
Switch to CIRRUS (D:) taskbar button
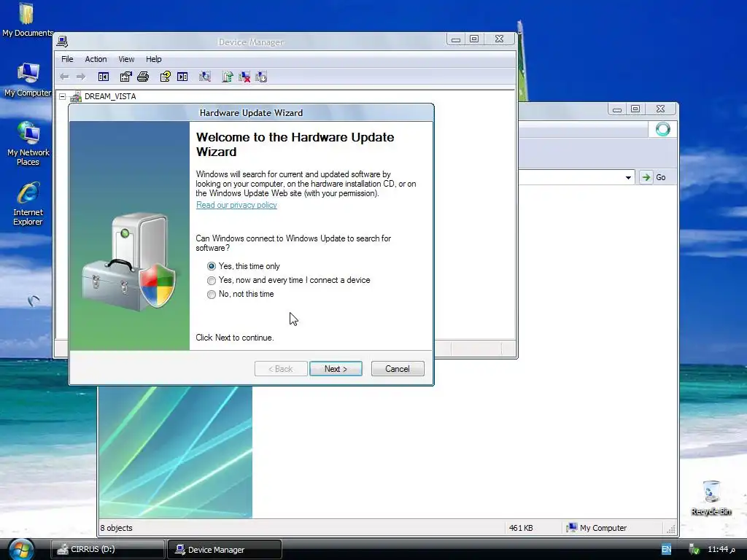tap(108, 549)
